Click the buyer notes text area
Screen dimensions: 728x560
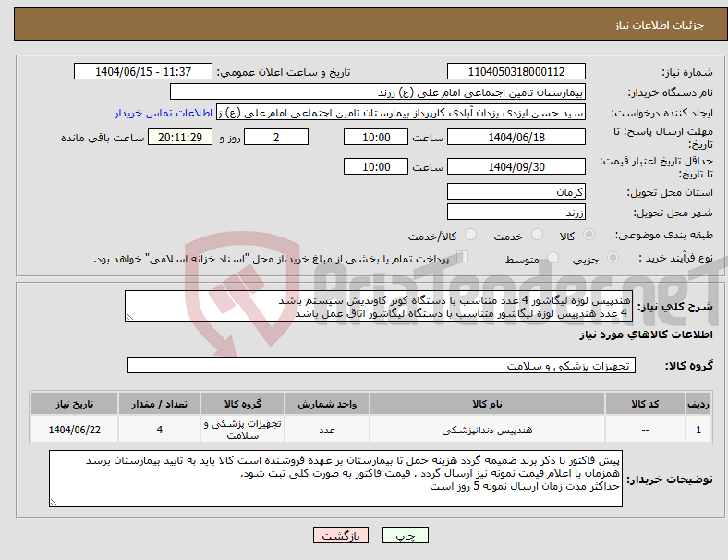click(x=335, y=479)
